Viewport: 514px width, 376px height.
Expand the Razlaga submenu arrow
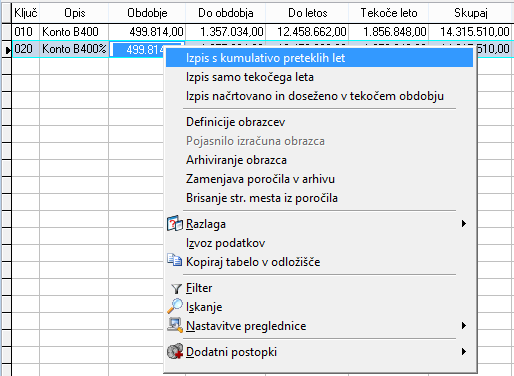pyautogui.click(x=464, y=224)
